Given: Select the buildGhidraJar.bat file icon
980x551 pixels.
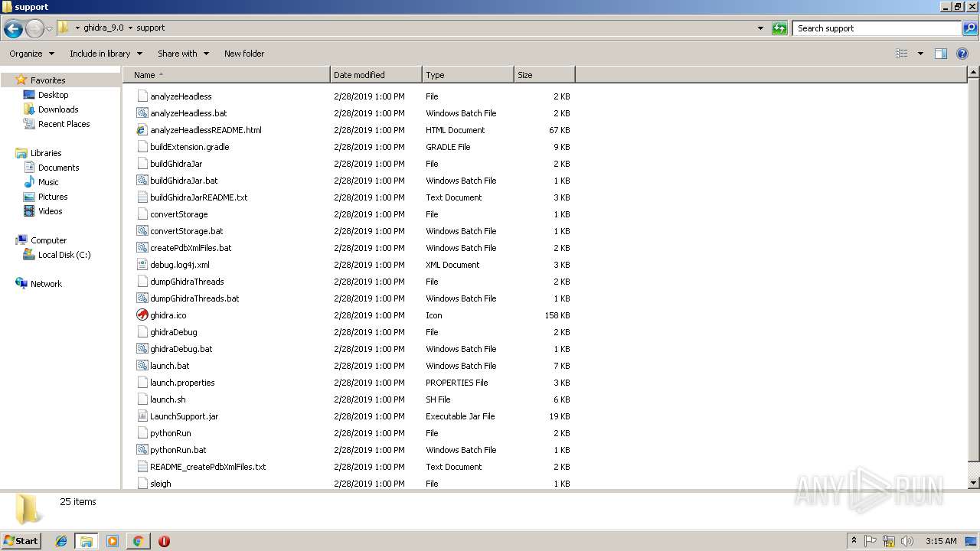Looking at the screenshot, I should pyautogui.click(x=142, y=181).
